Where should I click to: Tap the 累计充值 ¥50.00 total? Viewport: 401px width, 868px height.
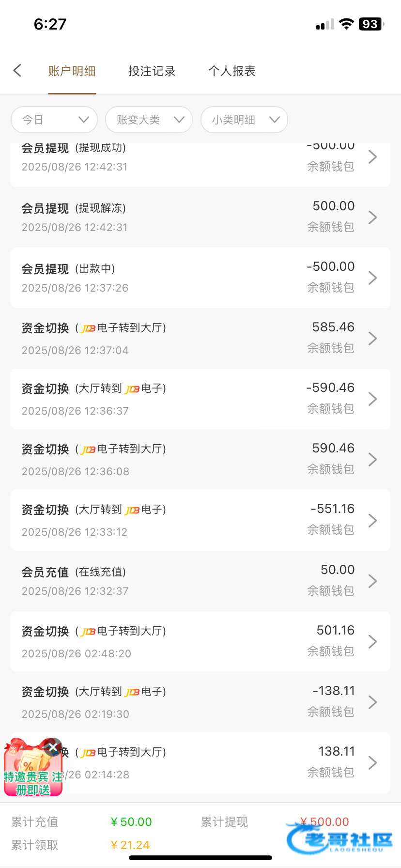point(131,822)
